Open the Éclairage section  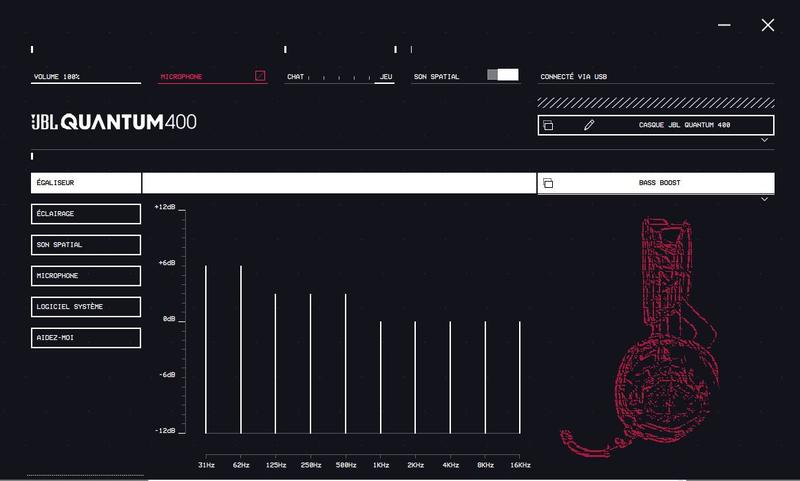tap(86, 214)
